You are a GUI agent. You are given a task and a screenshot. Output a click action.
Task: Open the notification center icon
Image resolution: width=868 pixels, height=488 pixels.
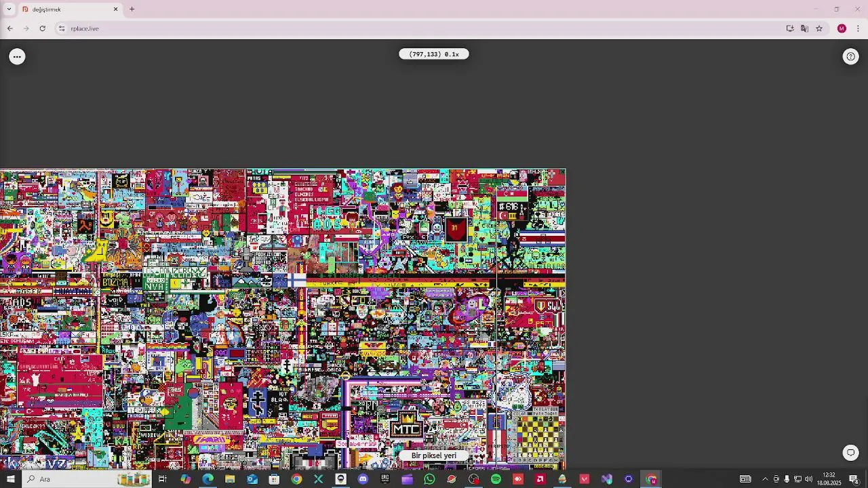(854, 479)
